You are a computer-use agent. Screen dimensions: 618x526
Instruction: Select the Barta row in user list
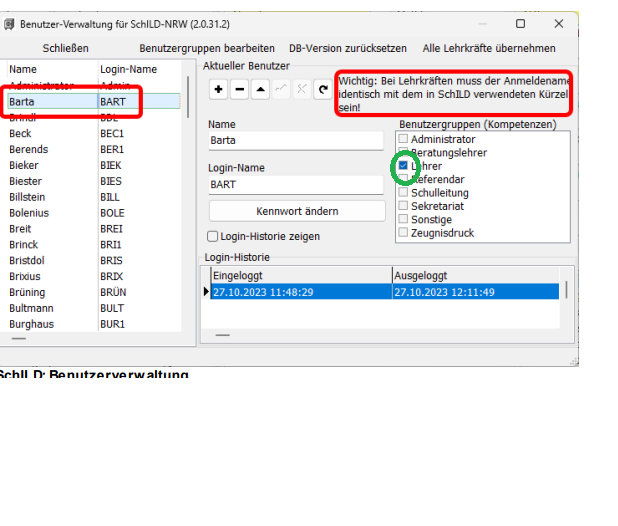coord(94,101)
